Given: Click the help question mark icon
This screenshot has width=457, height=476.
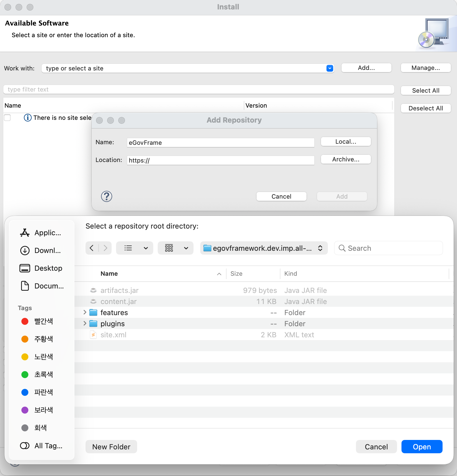Looking at the screenshot, I should click(x=106, y=196).
